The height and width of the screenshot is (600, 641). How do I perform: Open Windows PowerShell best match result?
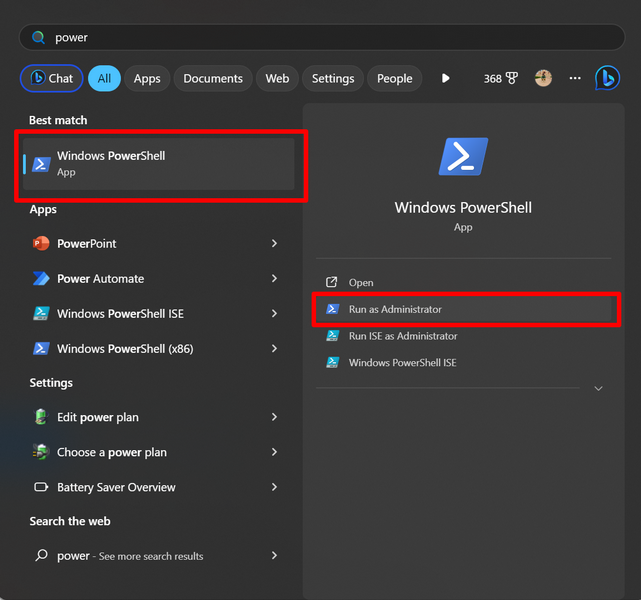pos(160,164)
